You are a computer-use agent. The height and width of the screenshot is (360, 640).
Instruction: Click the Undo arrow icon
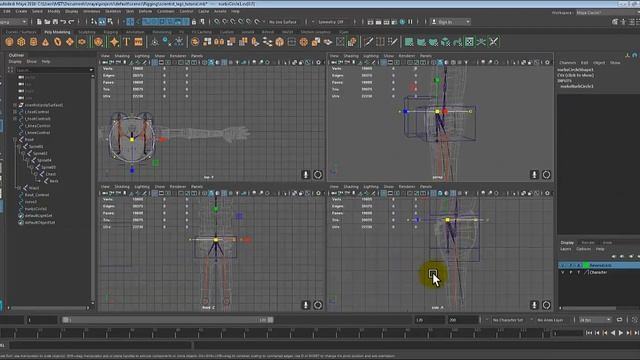point(63,22)
